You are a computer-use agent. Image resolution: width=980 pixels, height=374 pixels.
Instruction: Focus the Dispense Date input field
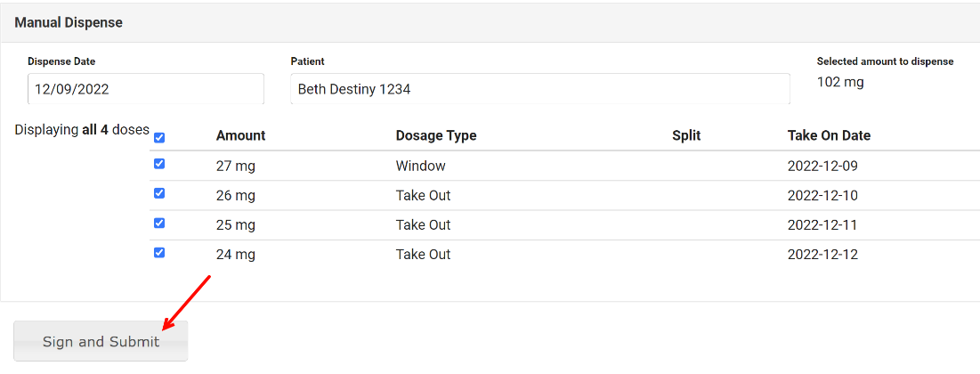point(145,89)
